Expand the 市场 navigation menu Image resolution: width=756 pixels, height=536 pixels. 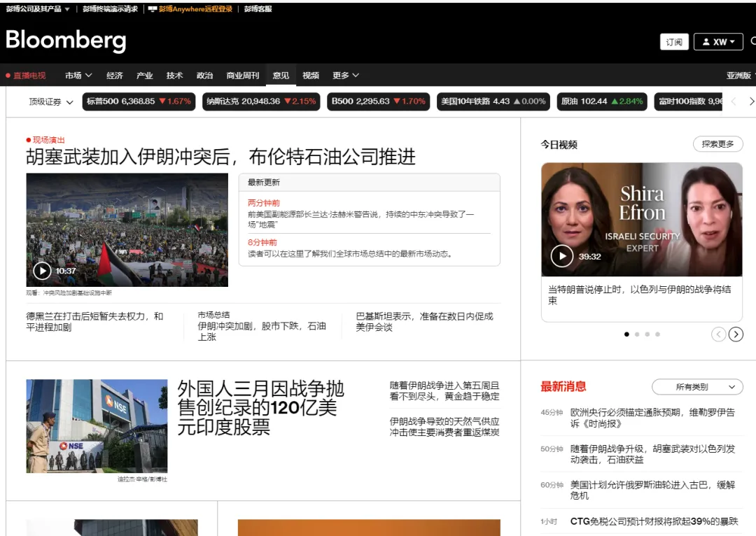tap(78, 75)
